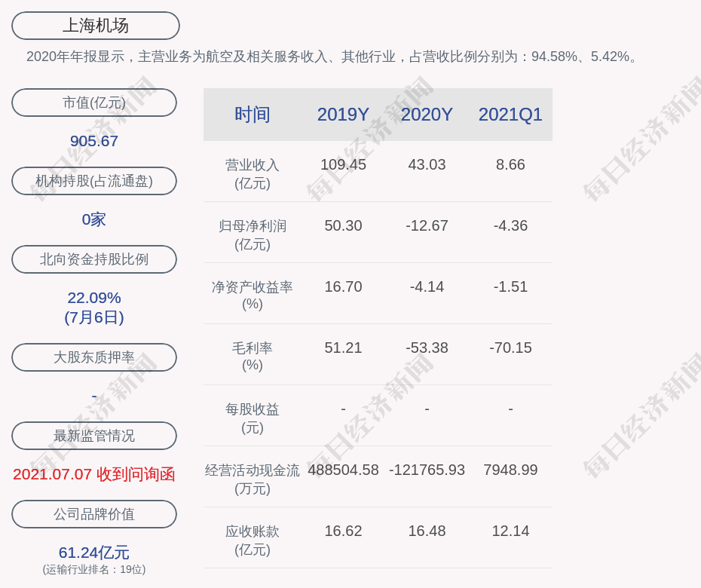Click revenue value 8.66

[510, 164]
